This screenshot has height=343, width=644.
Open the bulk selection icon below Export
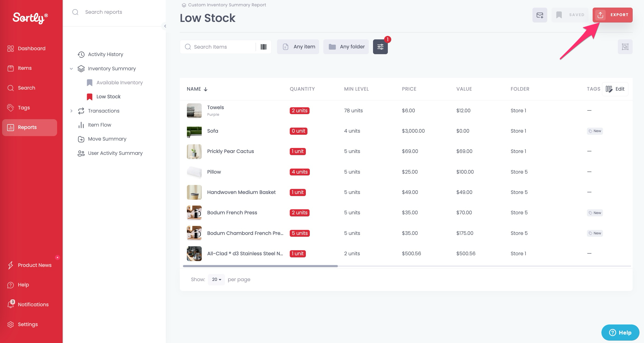(x=625, y=47)
